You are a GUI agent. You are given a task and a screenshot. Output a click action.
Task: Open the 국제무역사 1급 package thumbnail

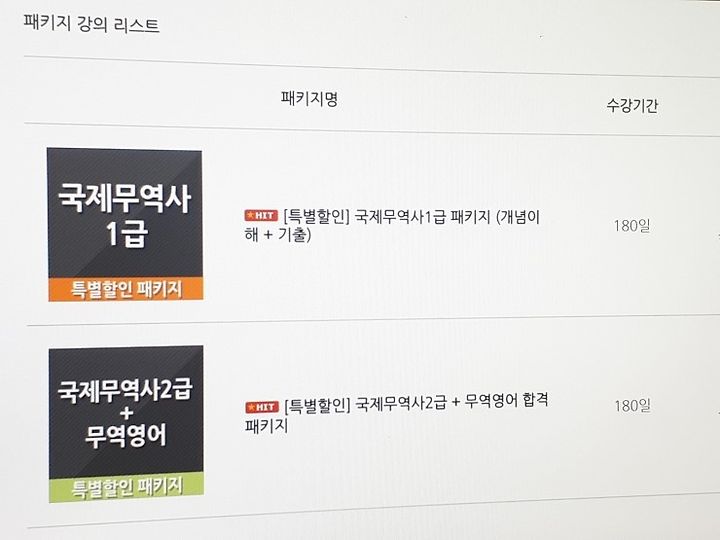pos(125,225)
